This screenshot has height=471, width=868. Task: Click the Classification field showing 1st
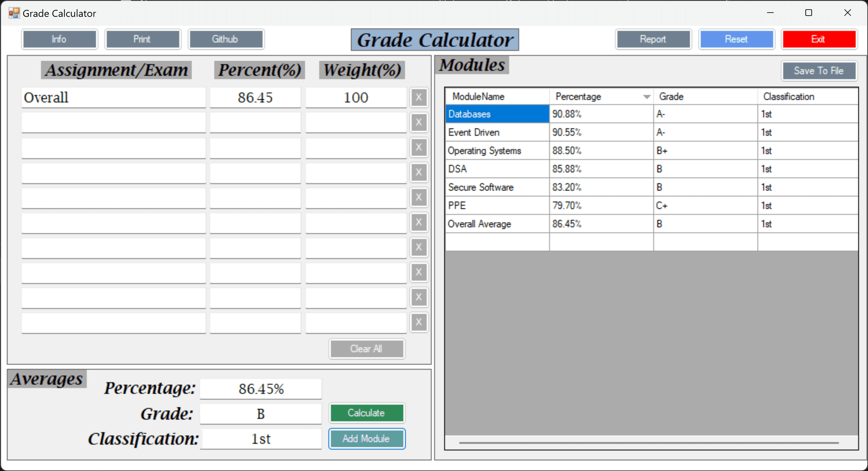[x=261, y=439]
